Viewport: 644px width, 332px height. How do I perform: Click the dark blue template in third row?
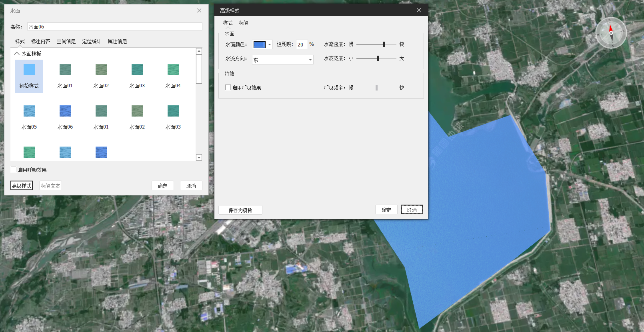point(101,152)
